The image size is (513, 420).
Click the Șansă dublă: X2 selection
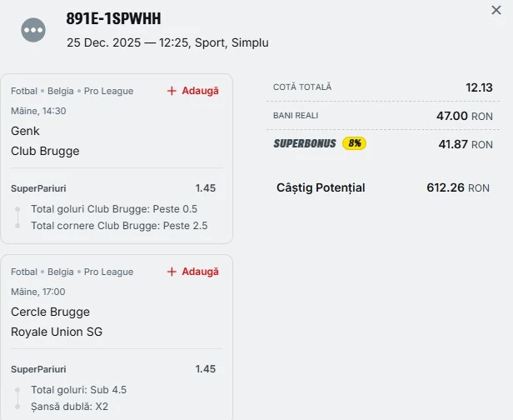[69, 406]
